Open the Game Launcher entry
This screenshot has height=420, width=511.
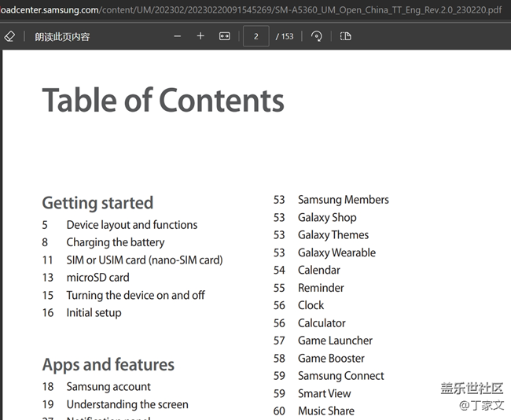(x=335, y=341)
